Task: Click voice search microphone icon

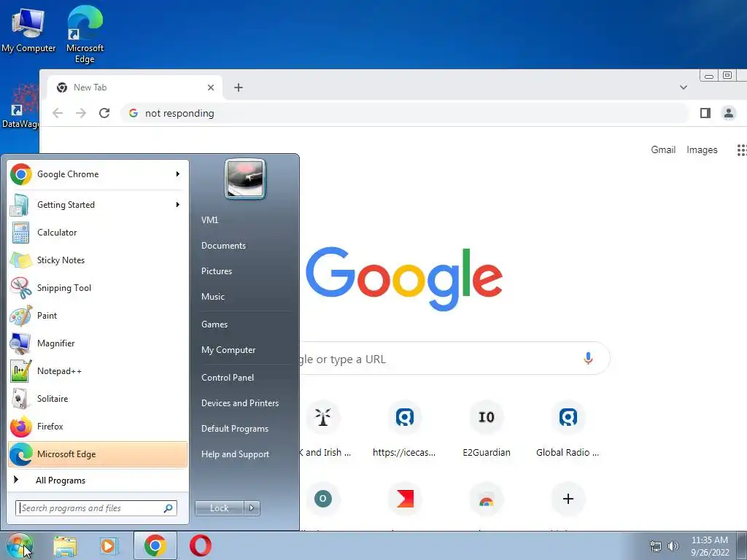Action: point(589,359)
